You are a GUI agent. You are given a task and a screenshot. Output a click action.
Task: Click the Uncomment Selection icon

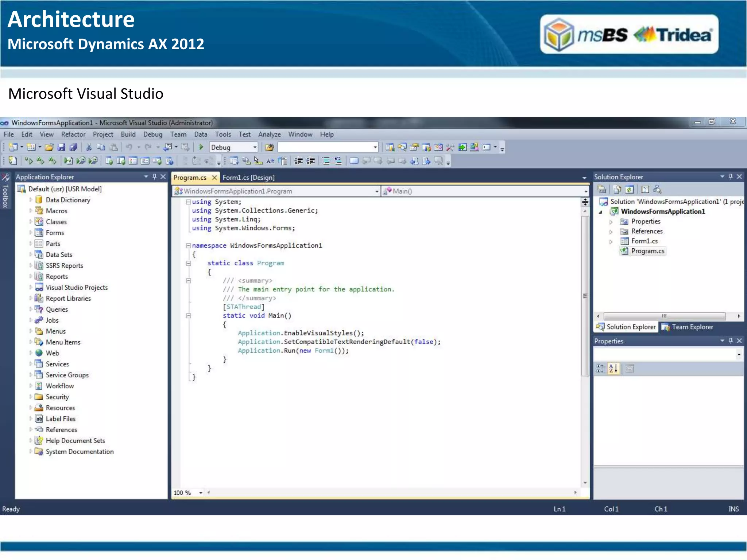coord(338,161)
